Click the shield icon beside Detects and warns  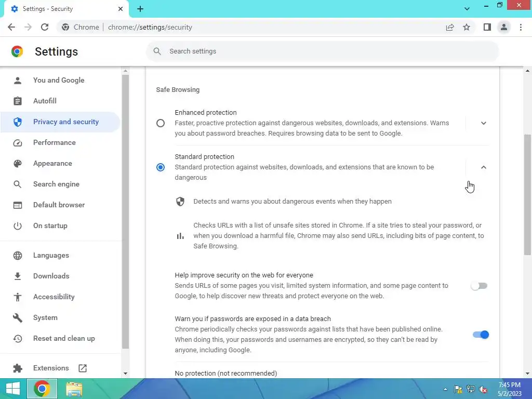pyautogui.click(x=180, y=202)
